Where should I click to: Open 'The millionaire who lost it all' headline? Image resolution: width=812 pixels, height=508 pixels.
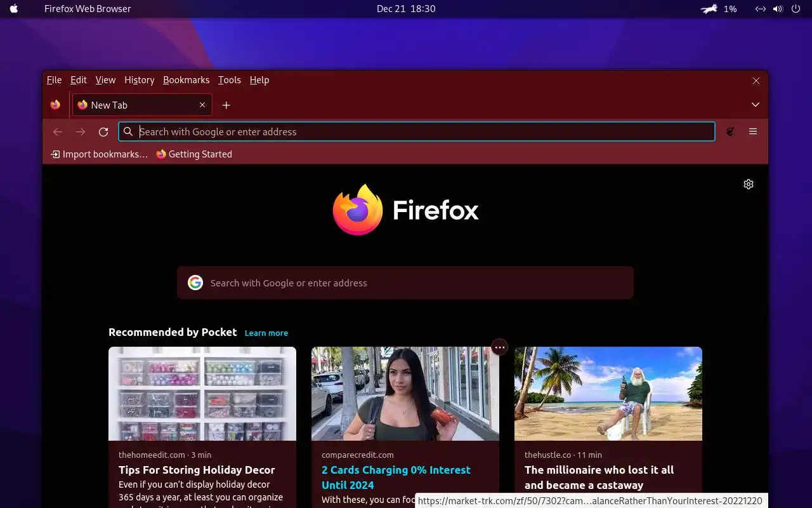(x=599, y=478)
